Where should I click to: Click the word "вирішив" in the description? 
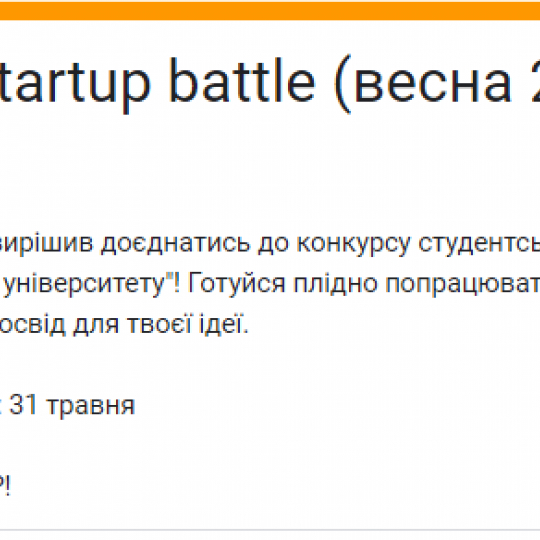pyautogui.click(x=46, y=244)
